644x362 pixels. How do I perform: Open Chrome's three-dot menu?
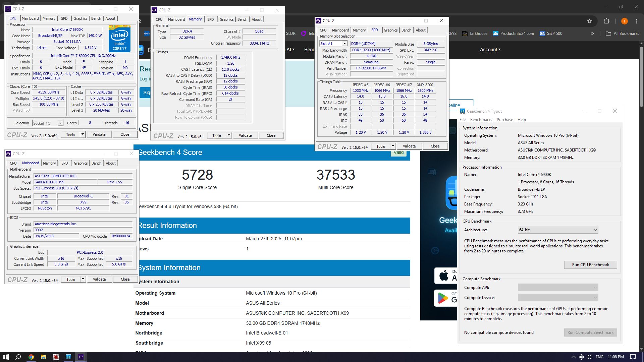637,21
